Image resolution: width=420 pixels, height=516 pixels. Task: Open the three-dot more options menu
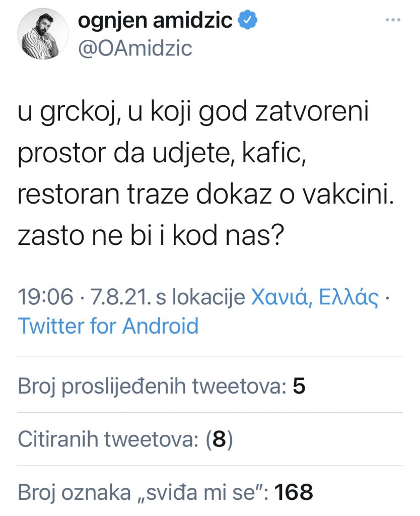pyautogui.click(x=392, y=20)
